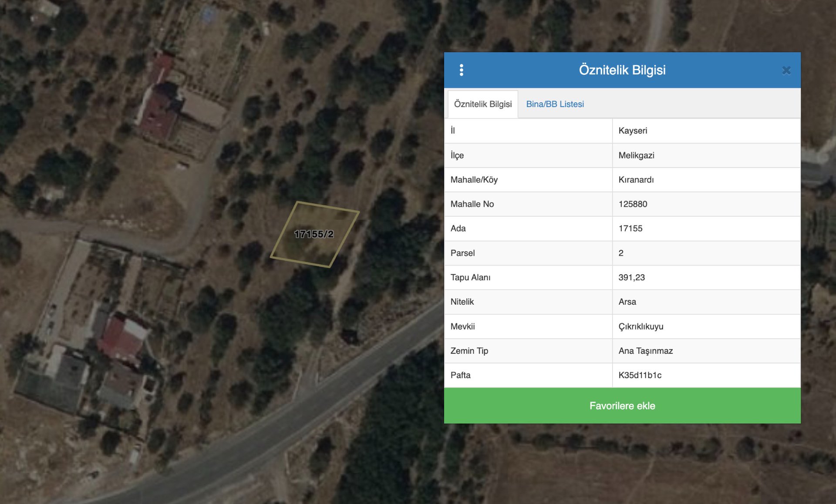Select the Melikgazi district value
This screenshot has width=836, height=504.
tap(636, 155)
